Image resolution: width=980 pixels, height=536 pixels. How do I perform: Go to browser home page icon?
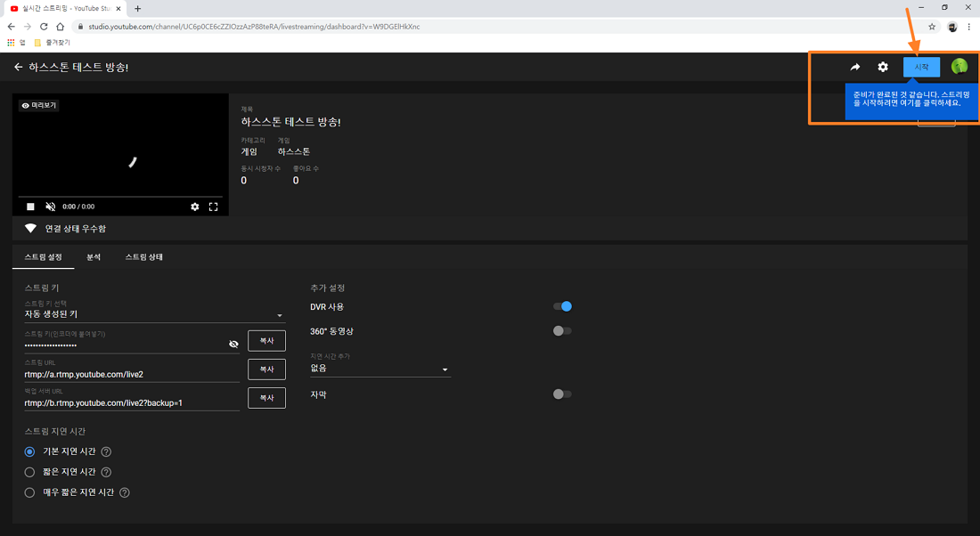[60, 26]
